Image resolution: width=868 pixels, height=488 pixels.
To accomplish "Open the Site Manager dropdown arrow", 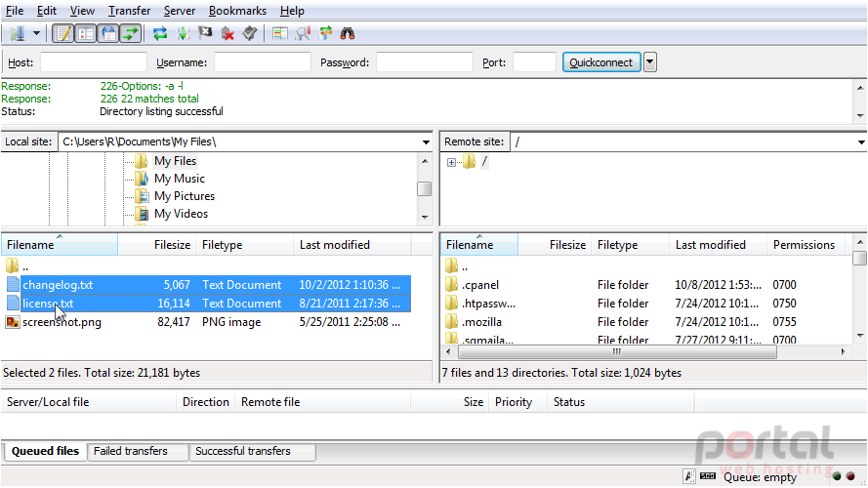I will [36, 34].
